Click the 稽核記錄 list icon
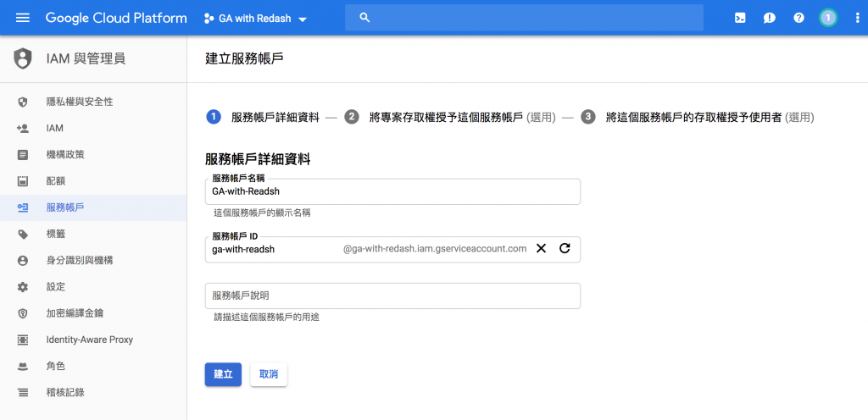 coord(23,393)
